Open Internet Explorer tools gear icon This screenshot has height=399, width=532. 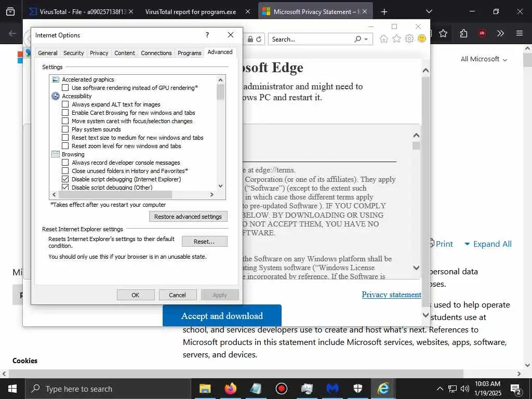point(409,38)
